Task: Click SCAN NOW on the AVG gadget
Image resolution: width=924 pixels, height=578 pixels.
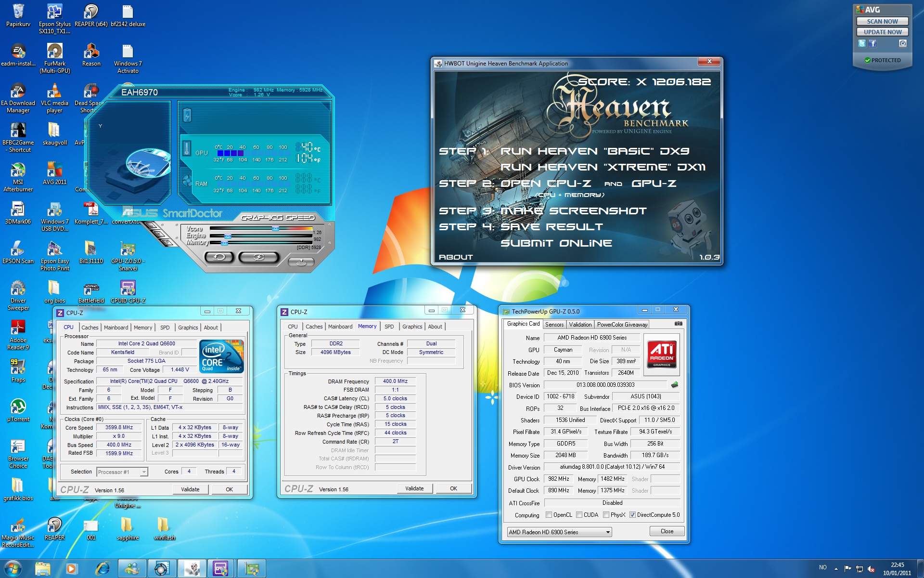Action: (x=882, y=21)
